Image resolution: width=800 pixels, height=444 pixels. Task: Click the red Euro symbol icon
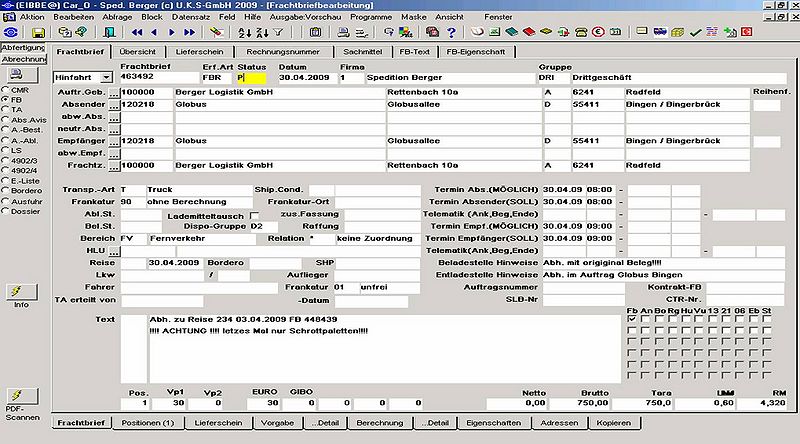click(x=598, y=32)
